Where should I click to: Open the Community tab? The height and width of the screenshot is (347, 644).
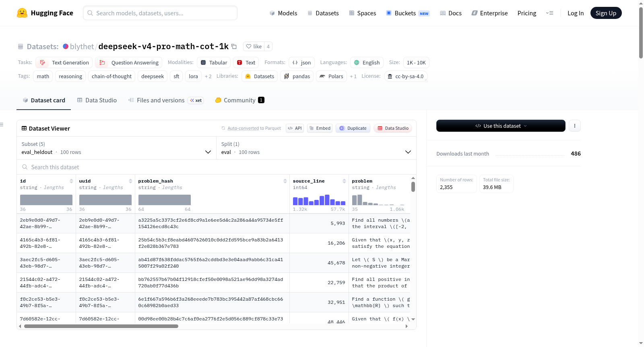click(240, 100)
